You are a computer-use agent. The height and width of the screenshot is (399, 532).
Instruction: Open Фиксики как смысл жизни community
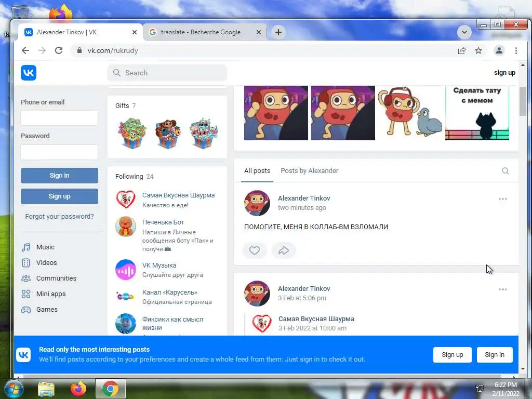pyautogui.click(x=172, y=323)
